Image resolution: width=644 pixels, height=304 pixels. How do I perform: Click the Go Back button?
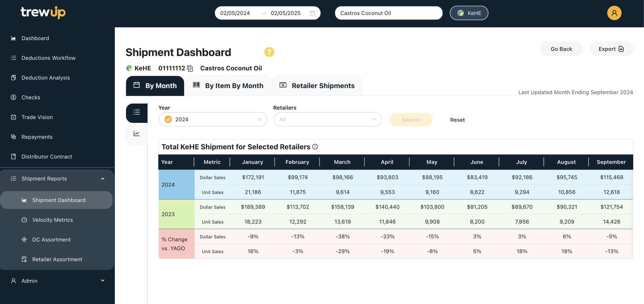(561, 49)
